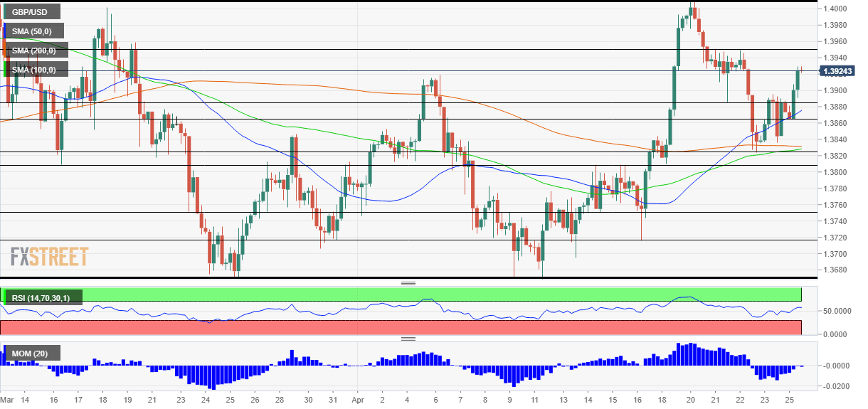
Task: Click the 1.3680 price axis label
Action: [x=835, y=270]
